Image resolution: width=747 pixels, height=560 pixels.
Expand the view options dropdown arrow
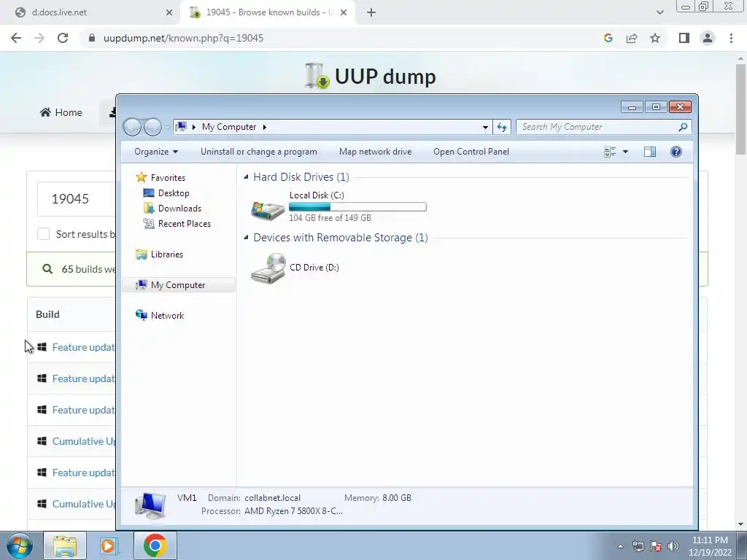(625, 152)
